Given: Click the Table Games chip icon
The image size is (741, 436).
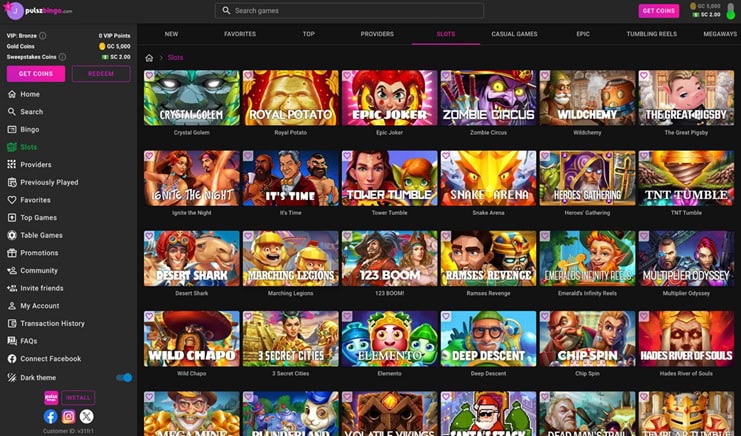Looking at the screenshot, I should pyautogui.click(x=12, y=235).
